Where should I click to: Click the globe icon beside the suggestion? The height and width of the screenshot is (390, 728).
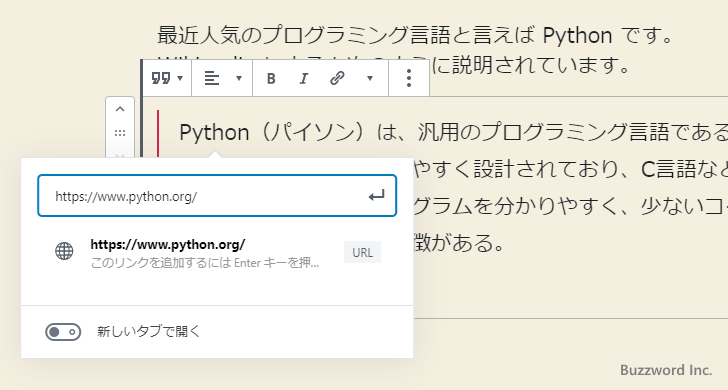coord(64,251)
